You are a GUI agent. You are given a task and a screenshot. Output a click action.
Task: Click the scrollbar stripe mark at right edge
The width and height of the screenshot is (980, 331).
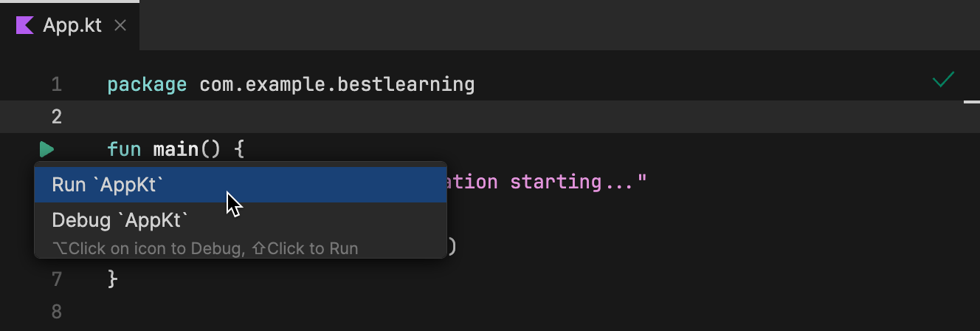coord(971,102)
